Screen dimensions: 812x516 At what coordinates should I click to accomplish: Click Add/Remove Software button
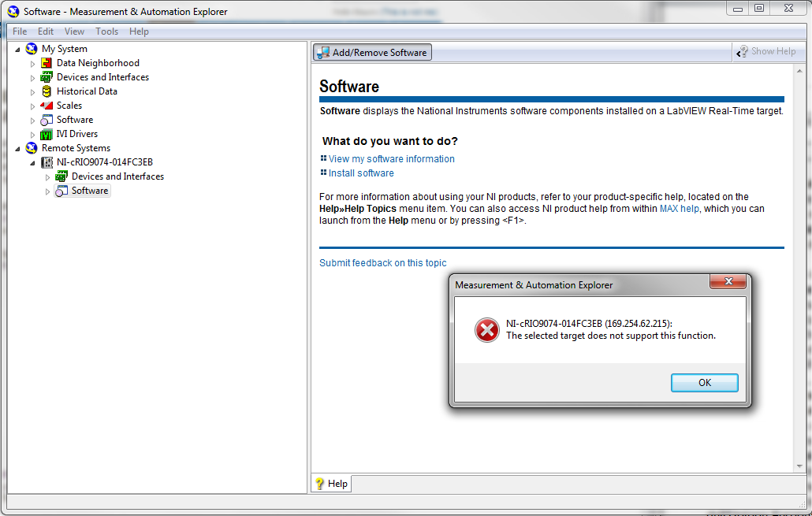pyautogui.click(x=372, y=52)
